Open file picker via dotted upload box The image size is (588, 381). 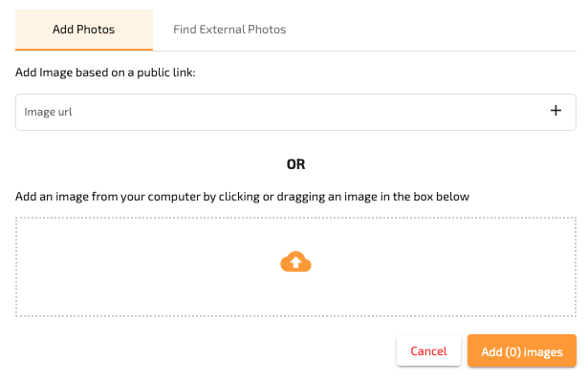[x=295, y=266]
